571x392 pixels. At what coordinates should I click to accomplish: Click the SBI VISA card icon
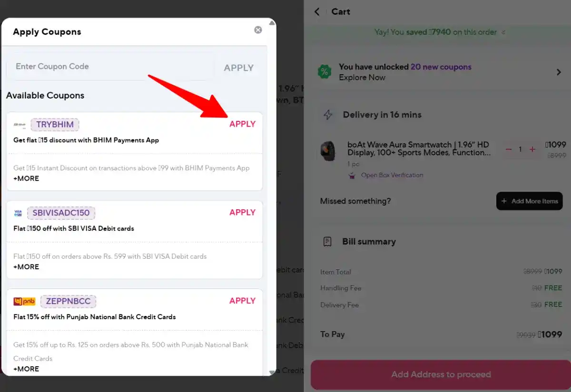17,213
